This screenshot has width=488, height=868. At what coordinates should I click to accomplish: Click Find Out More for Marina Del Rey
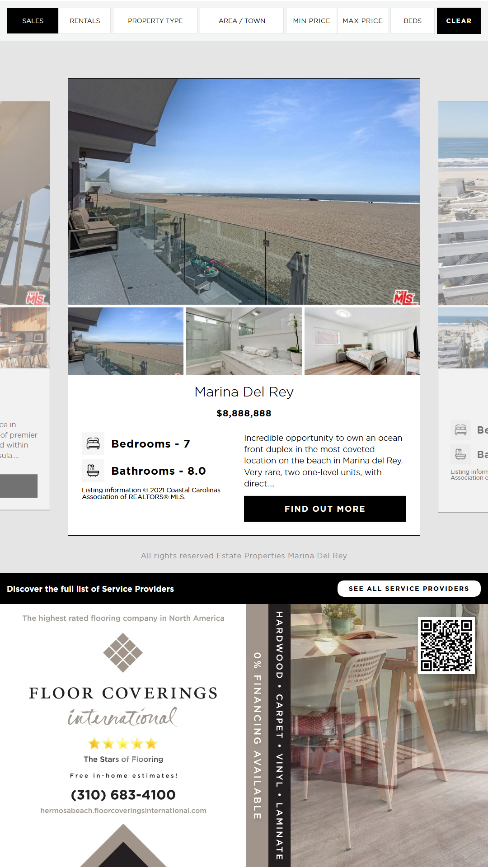coord(325,509)
